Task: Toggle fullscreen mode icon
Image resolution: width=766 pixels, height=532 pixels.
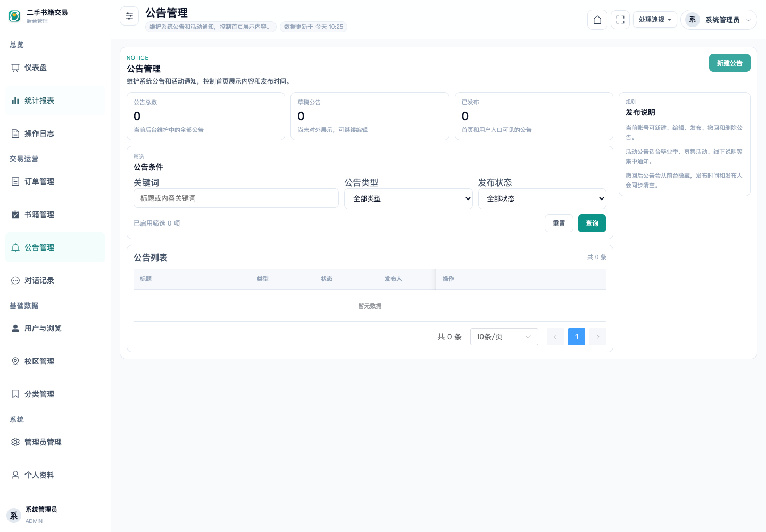Action: (x=620, y=20)
